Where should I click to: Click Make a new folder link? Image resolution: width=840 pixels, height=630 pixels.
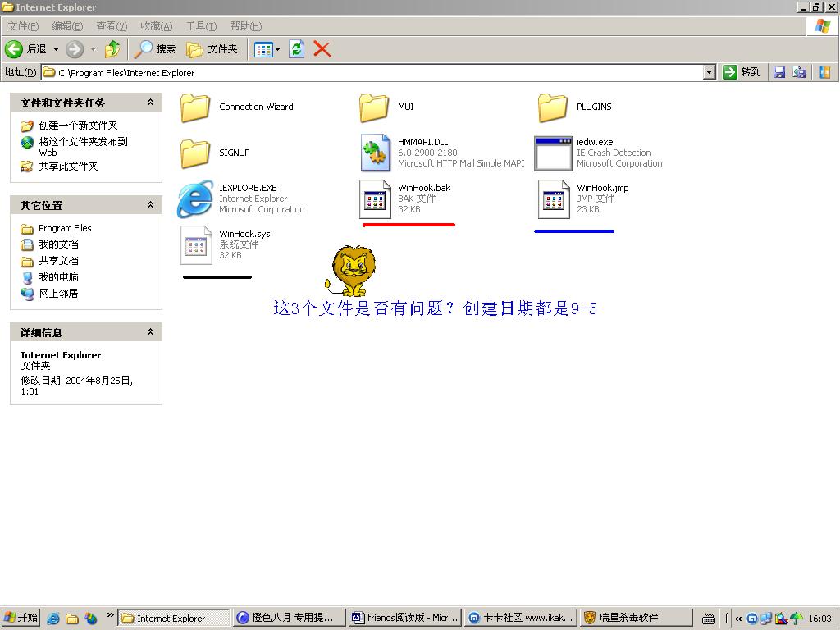click(78, 126)
